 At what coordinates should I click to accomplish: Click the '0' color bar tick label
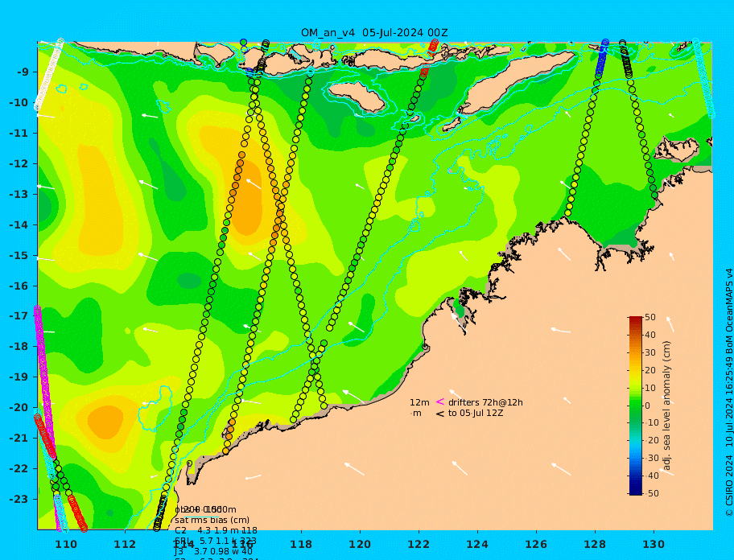click(x=648, y=406)
